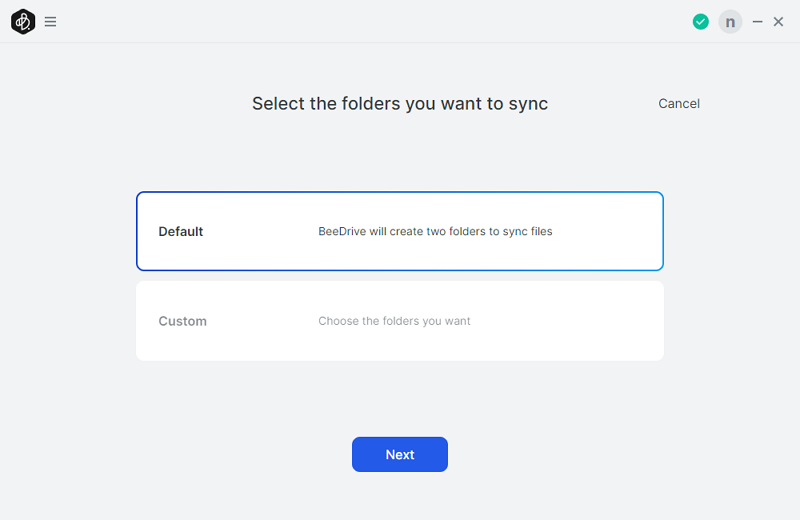Click the BeeDrive hexagon logo

point(23,21)
